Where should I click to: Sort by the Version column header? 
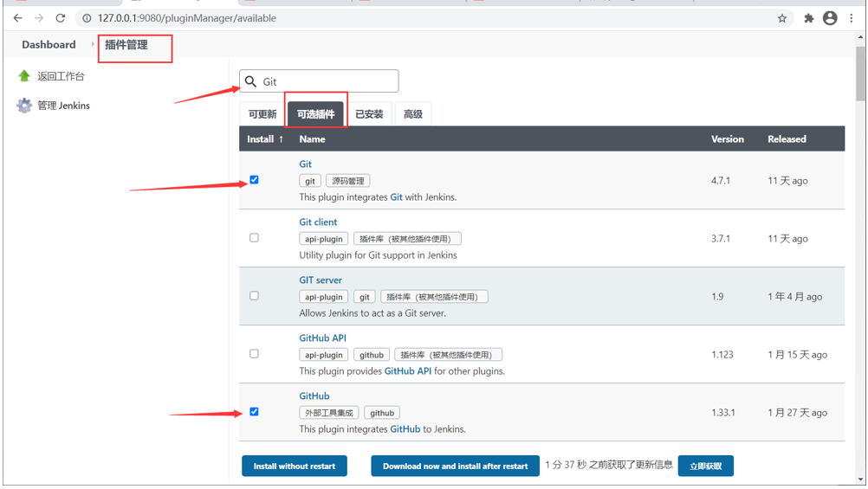point(728,138)
